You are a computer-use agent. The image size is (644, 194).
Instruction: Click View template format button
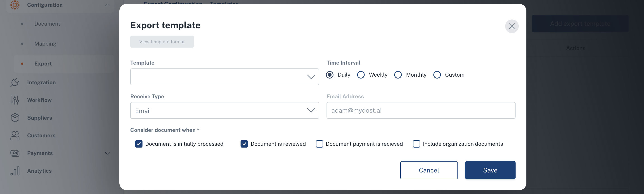(162, 42)
